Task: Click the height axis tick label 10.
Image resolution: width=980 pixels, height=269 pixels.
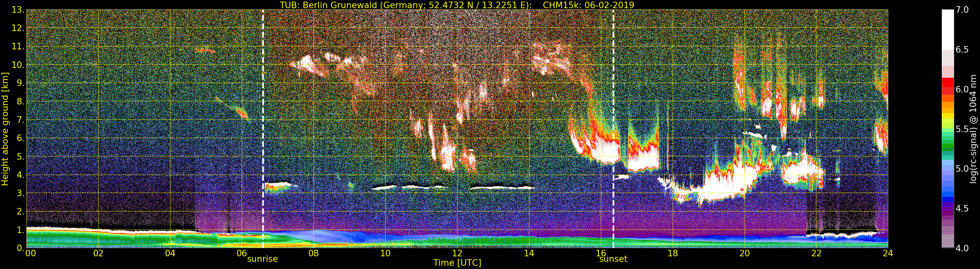Action: [x=18, y=65]
